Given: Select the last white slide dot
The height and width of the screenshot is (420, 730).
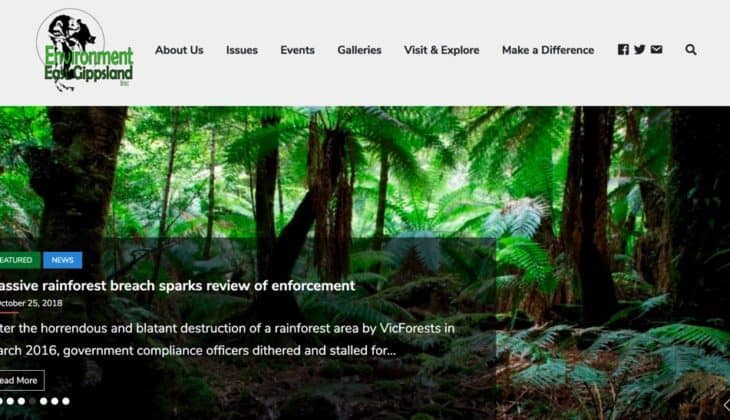Looking at the screenshot, I should pyautogui.click(x=66, y=401).
